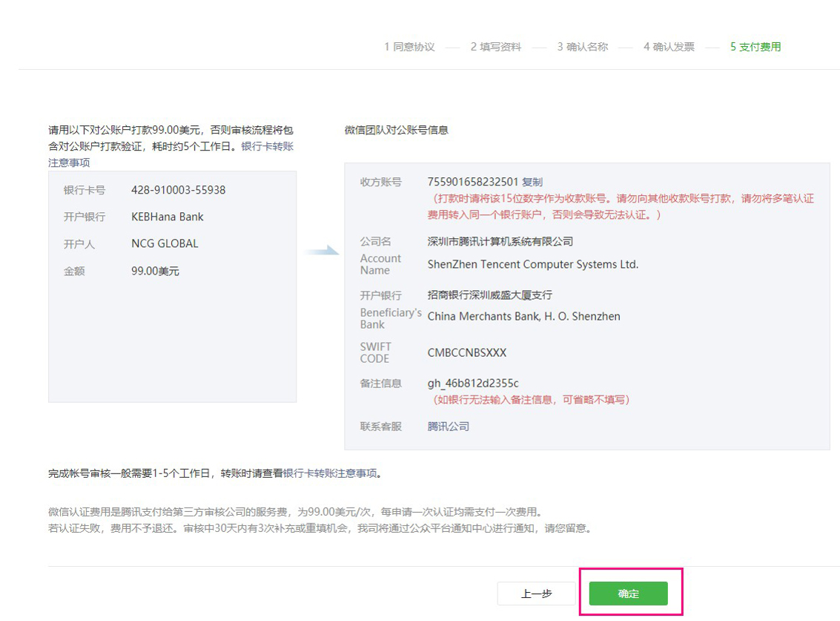Click the 联系客服 label
Image resolution: width=840 pixels, height=621 pixels.
[380, 427]
